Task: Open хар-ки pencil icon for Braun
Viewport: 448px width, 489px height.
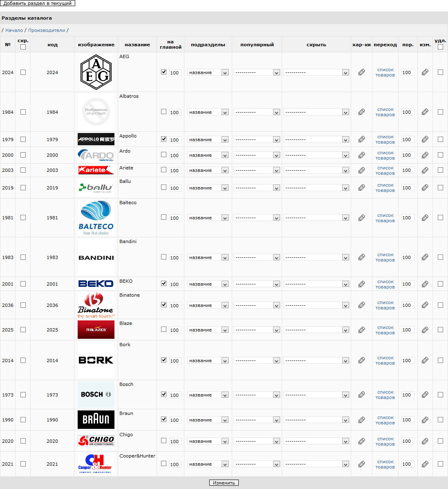Action: 361,420
